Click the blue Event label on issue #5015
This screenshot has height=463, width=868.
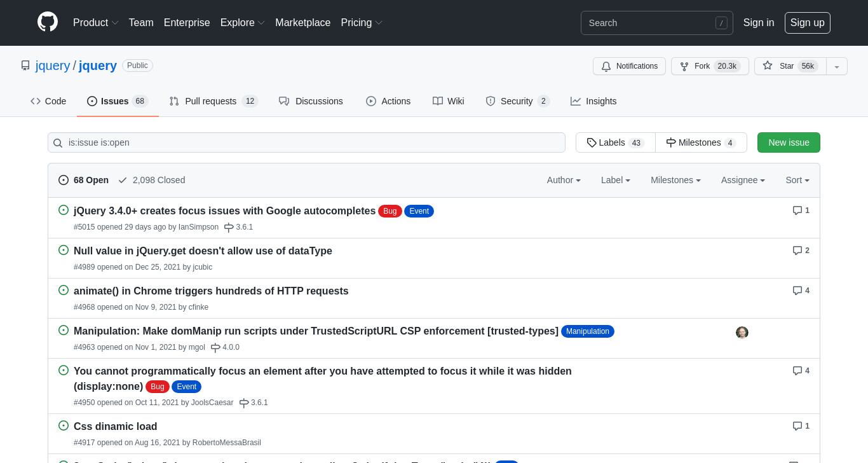[419, 211]
